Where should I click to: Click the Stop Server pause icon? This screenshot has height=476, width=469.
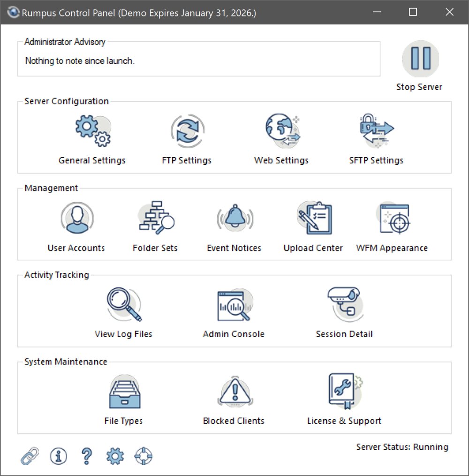pos(420,59)
